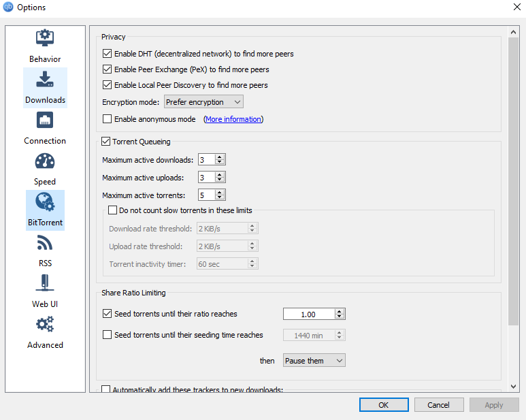This screenshot has width=526, height=420.
Task: Open the Behavior settings icon
Action: [x=45, y=39]
